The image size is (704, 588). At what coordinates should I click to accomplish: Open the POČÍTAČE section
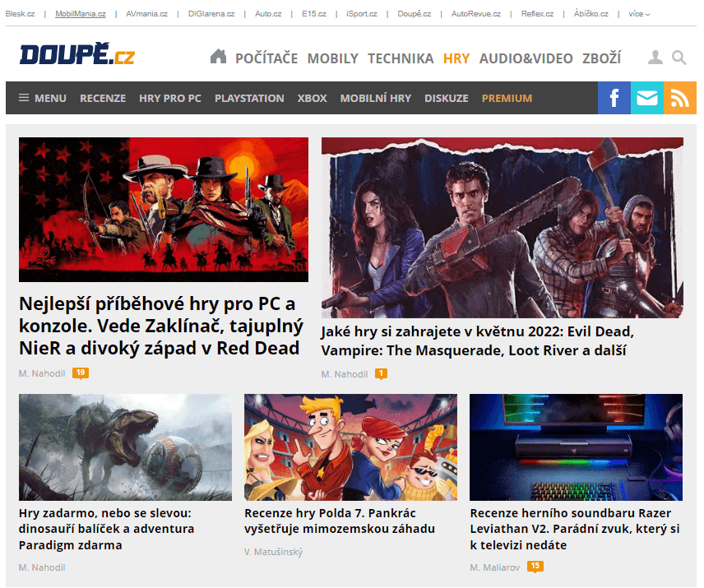[x=266, y=58]
